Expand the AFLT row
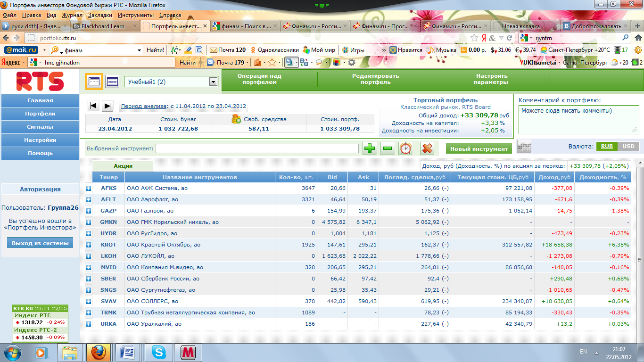This screenshot has height=362, width=644. pyautogui.click(x=88, y=199)
